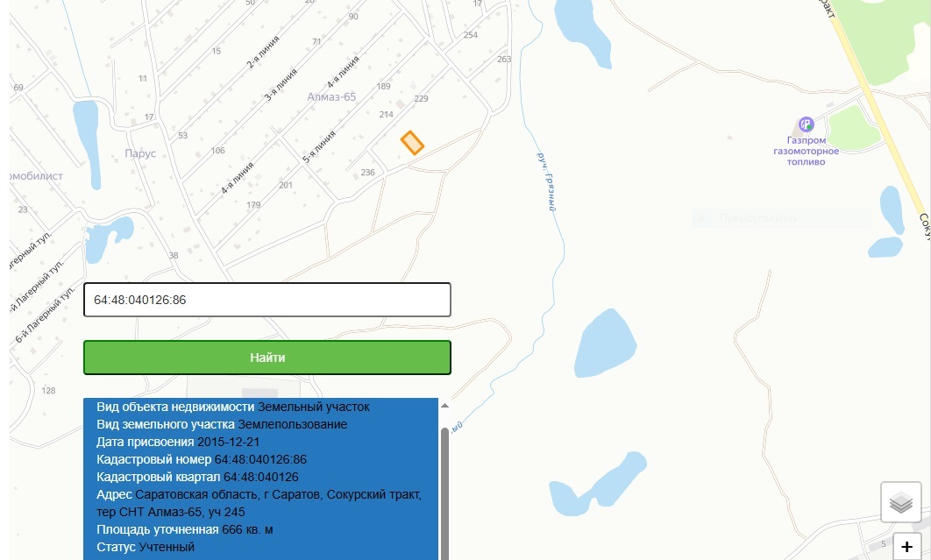Focus the cadastral number search field
Image resolution: width=931 pixels, height=560 pixels.
coord(267,300)
